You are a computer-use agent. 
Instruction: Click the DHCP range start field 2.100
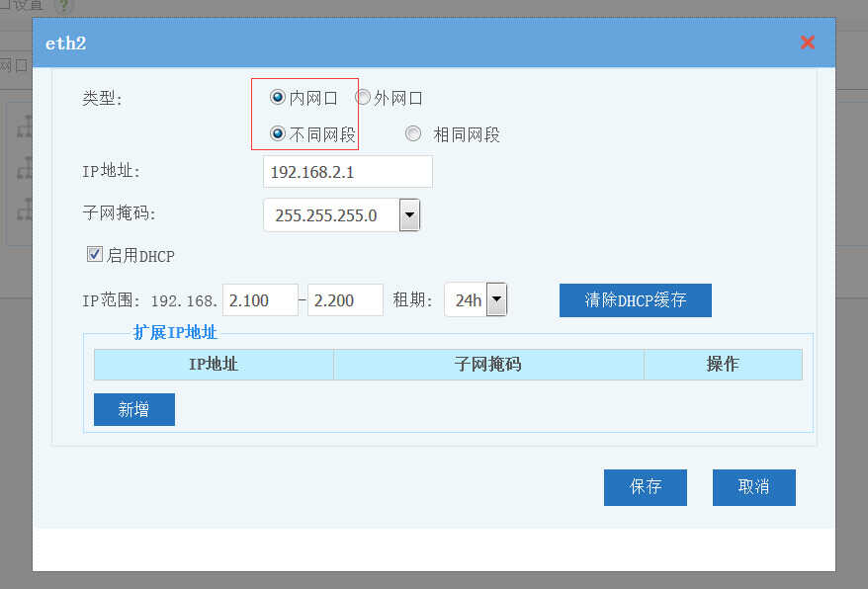click(x=260, y=300)
